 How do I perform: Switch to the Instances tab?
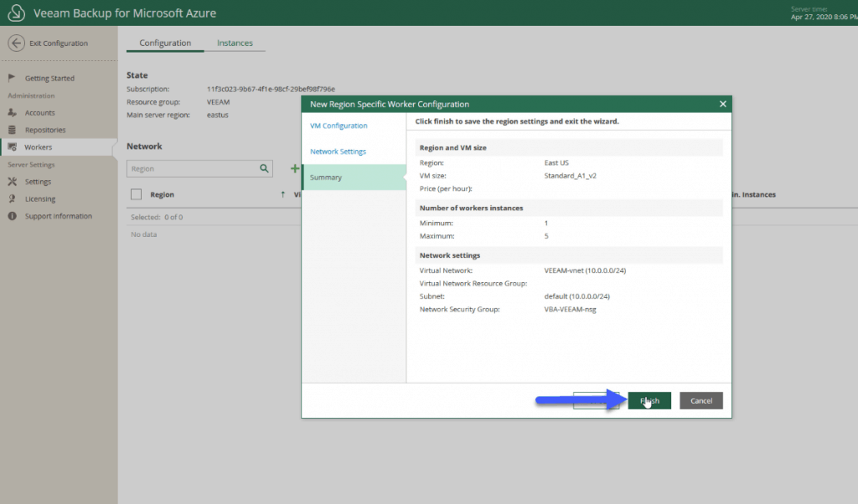(235, 43)
